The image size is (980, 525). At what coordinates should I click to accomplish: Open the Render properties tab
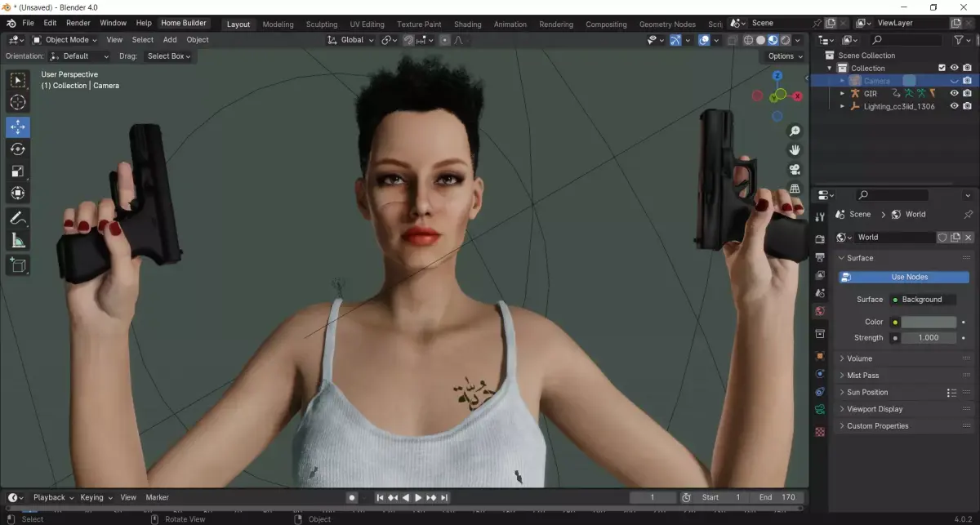coord(820,238)
